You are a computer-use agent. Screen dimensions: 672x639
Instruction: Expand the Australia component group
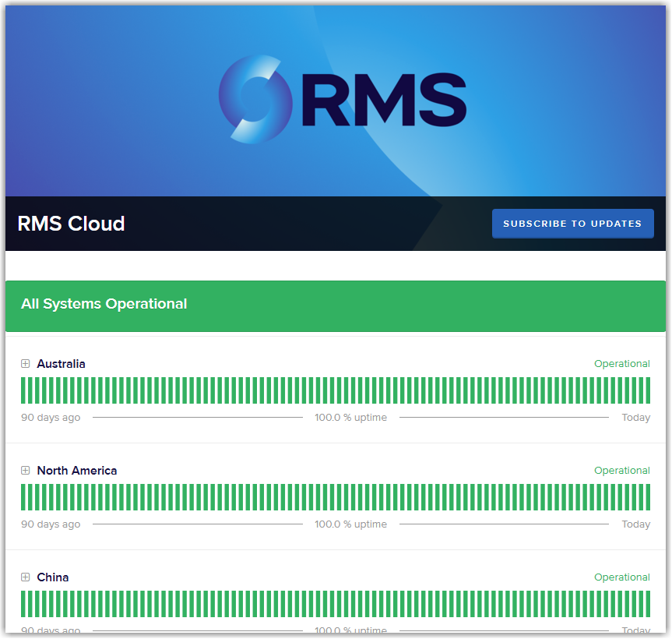25,364
